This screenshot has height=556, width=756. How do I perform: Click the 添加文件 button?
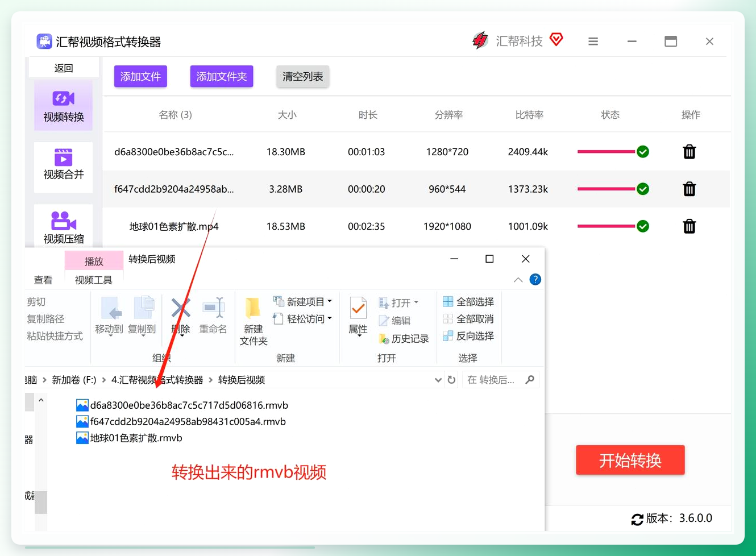pos(140,77)
